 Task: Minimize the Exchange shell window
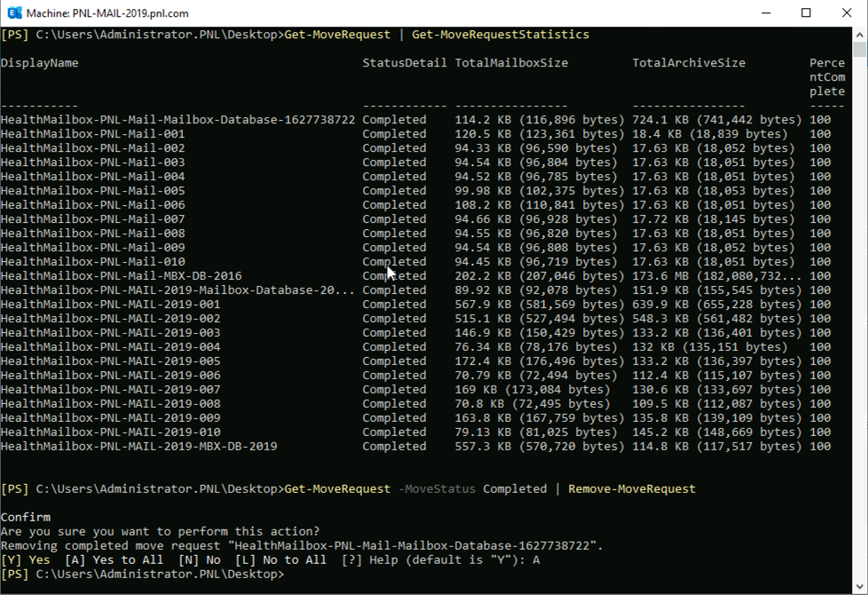764,13
